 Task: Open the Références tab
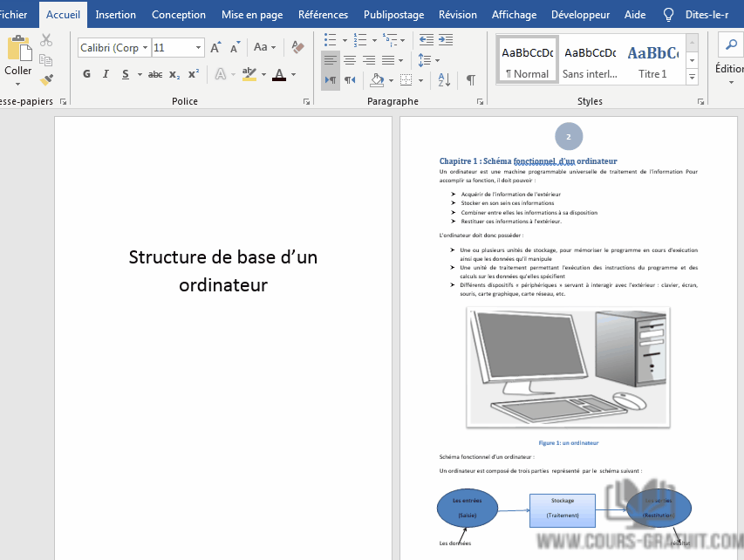pos(323,15)
